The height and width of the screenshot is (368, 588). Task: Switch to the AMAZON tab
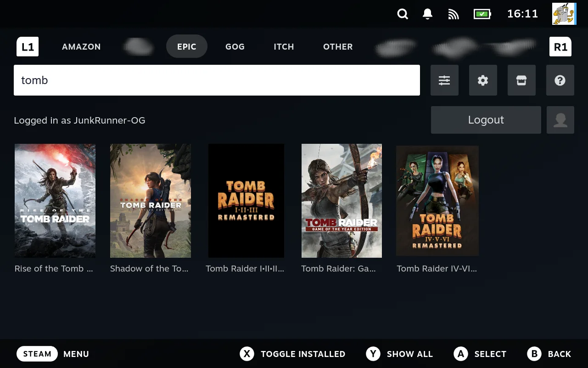(81, 47)
